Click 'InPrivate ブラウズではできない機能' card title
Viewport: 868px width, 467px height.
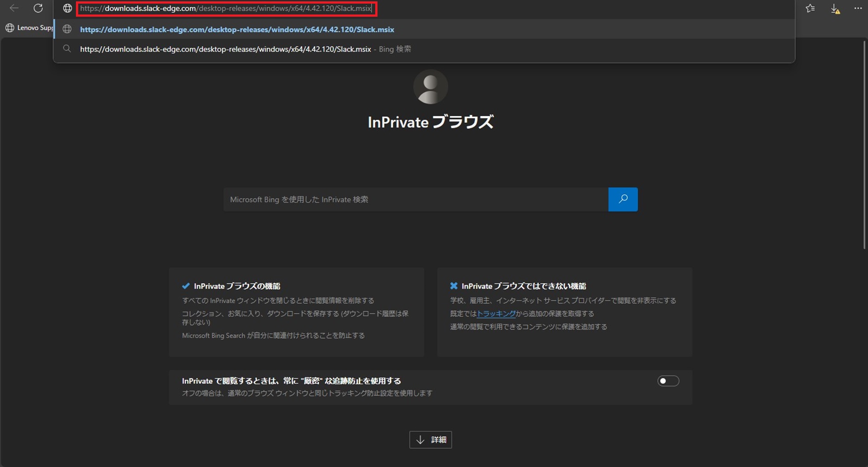(524, 286)
